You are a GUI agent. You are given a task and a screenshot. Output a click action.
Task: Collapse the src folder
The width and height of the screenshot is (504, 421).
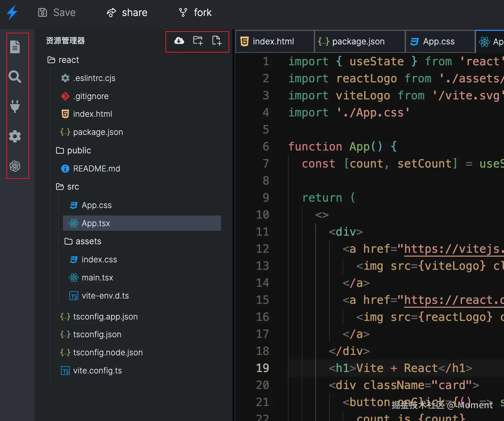tap(67, 187)
